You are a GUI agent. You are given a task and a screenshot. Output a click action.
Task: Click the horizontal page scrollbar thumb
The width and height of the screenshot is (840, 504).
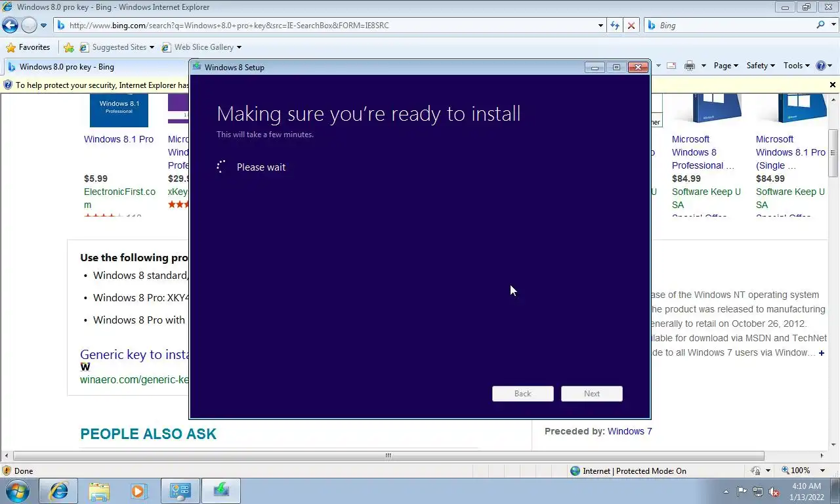pos(388,455)
